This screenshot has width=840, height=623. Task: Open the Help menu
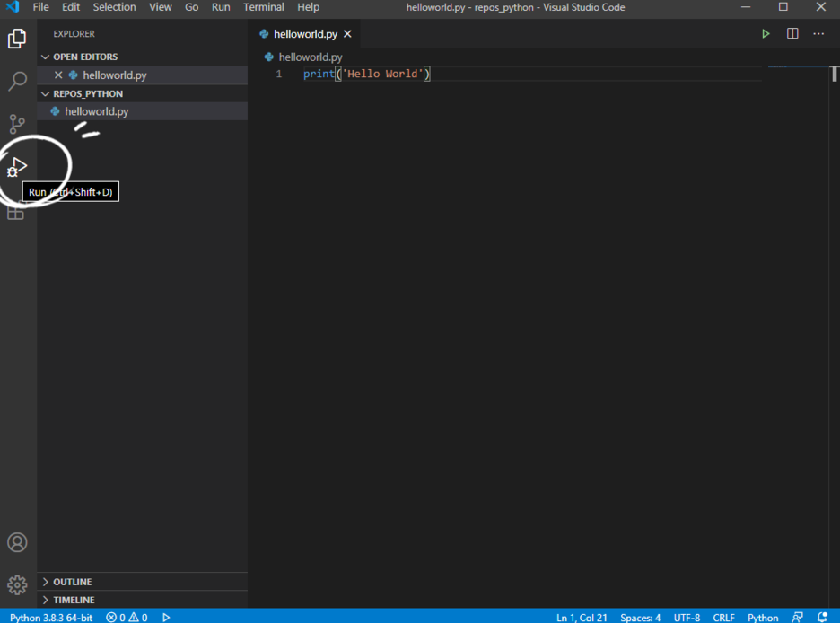(x=308, y=7)
